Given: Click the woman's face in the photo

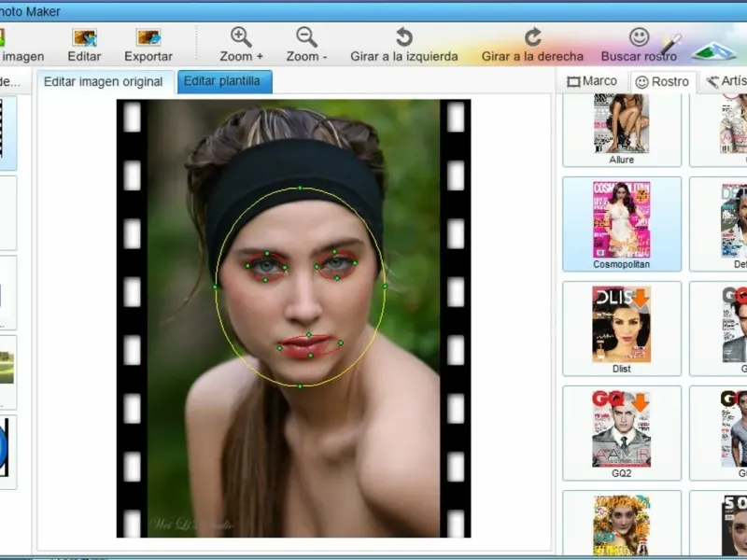Looking at the screenshot, I should (299, 299).
